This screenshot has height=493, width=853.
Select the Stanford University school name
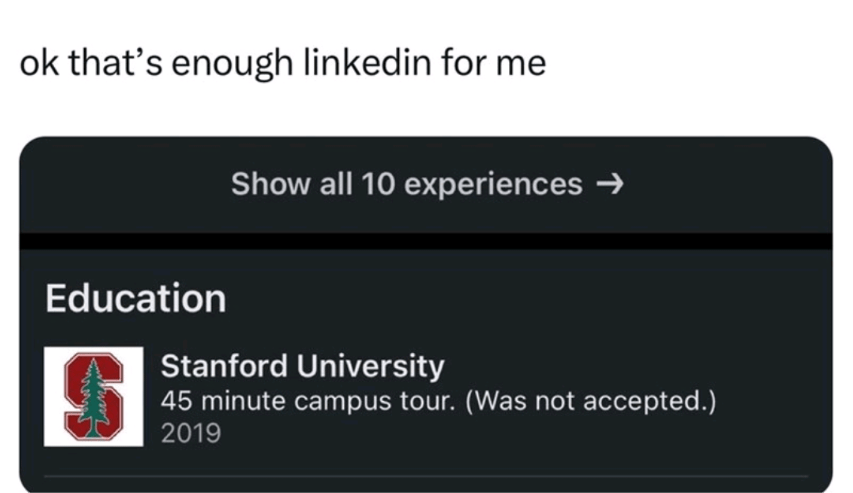[x=302, y=366]
